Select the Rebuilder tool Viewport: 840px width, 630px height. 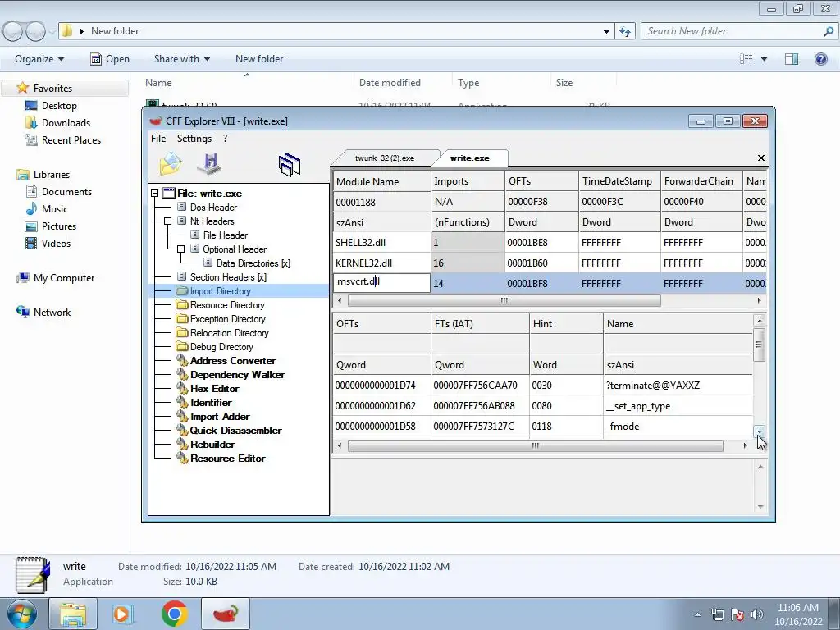click(212, 444)
